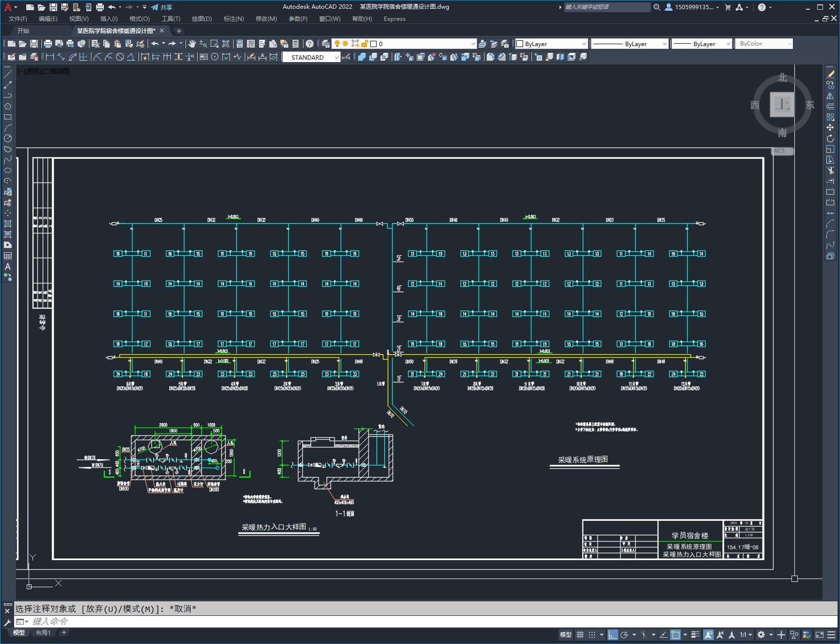Image resolution: width=840 pixels, height=644 pixels.
Task: Select the Circle tool in draw toolbar
Action: point(8,138)
